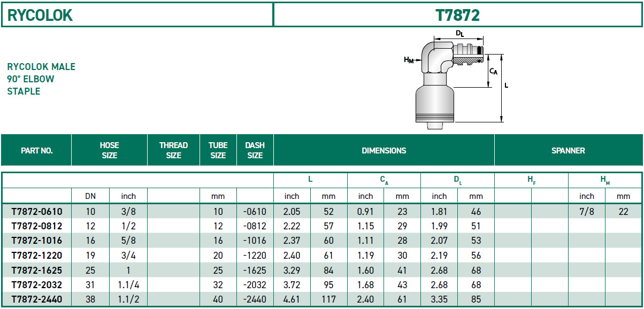Click the RYCOLOK title header

point(40,15)
